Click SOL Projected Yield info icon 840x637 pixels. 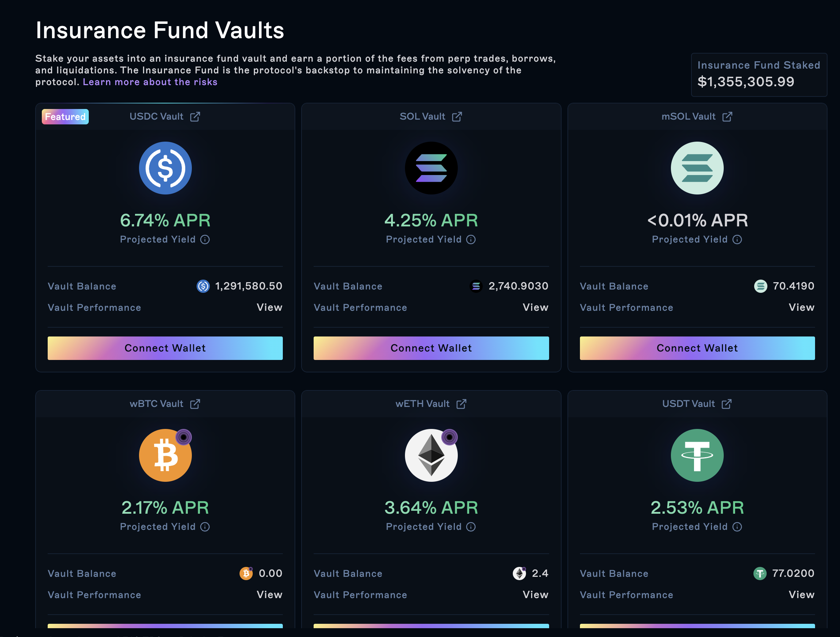[471, 239]
